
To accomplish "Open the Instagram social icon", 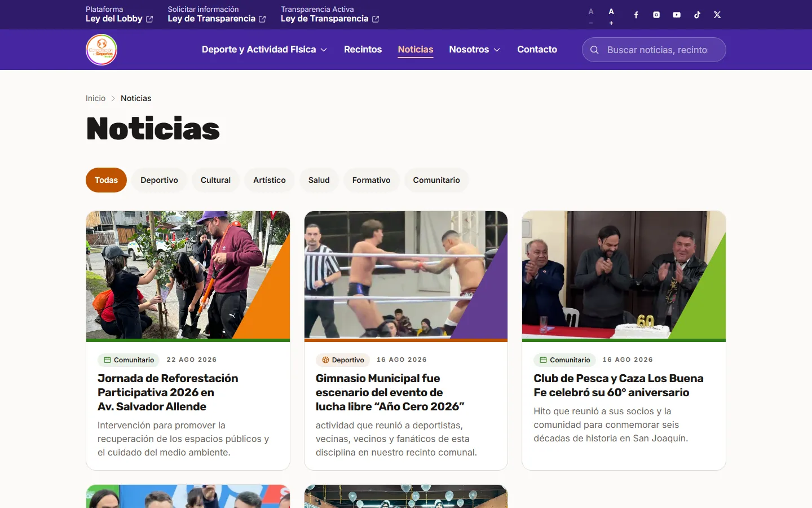I will point(656,15).
